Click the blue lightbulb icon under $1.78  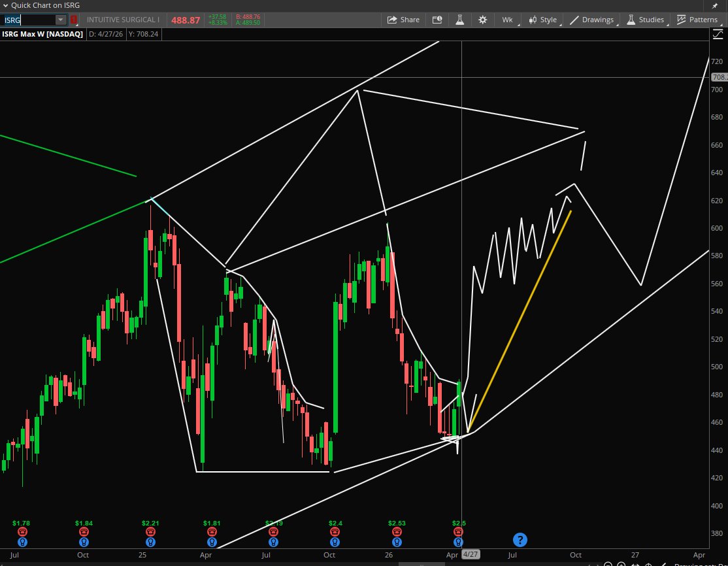tap(22, 542)
